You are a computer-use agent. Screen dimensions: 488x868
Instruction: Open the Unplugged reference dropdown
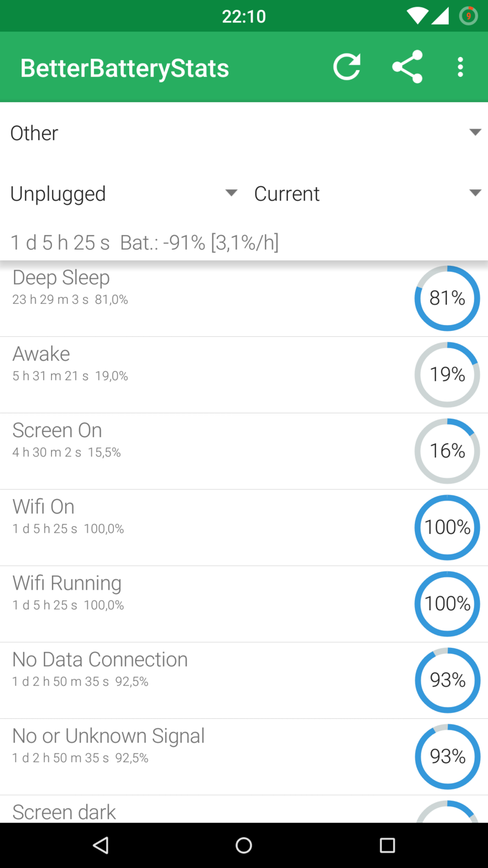pos(124,194)
